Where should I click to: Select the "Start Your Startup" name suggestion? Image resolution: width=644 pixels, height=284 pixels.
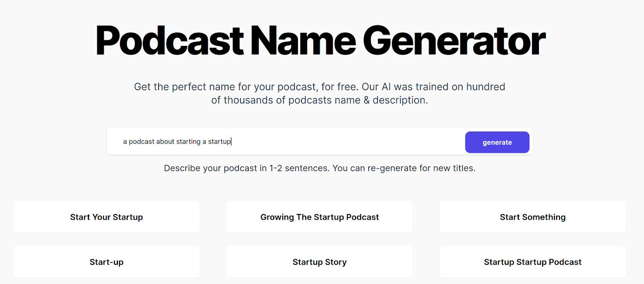coord(106,217)
